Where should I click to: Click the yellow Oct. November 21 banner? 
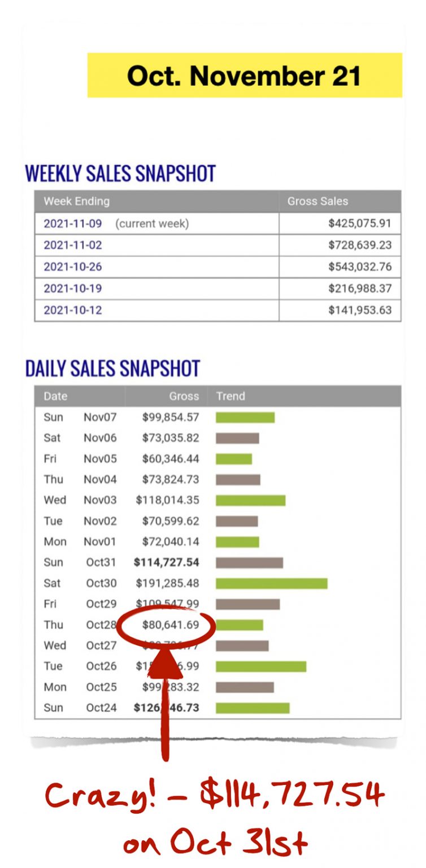244,76
